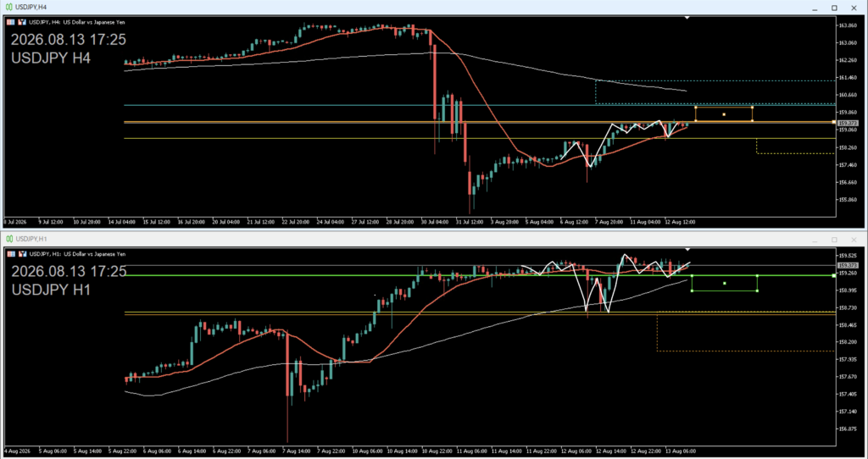The width and height of the screenshot is (868, 459).
Task: Select the chart shift triangle in H1 chart
Action: pyautogui.click(x=687, y=250)
